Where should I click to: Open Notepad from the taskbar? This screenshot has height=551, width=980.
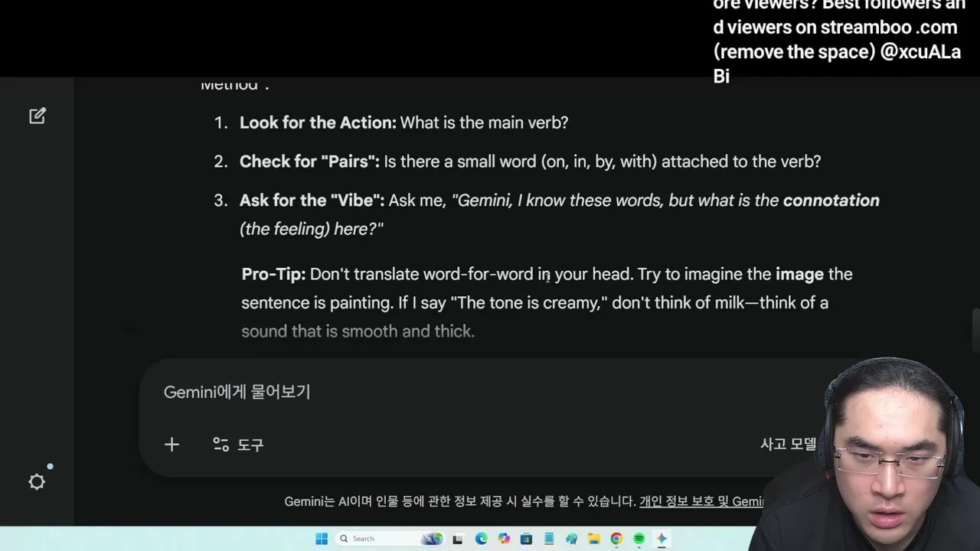click(549, 539)
